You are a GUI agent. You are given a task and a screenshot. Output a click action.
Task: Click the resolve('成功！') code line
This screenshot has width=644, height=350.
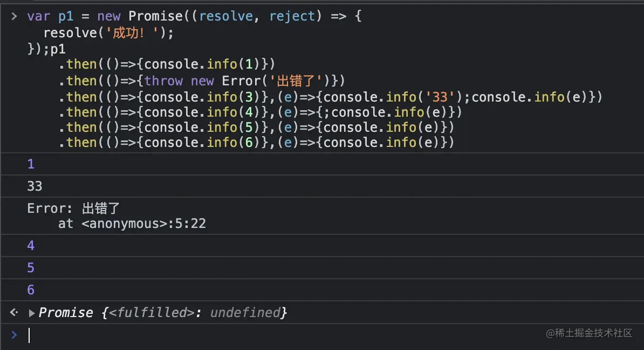point(108,33)
